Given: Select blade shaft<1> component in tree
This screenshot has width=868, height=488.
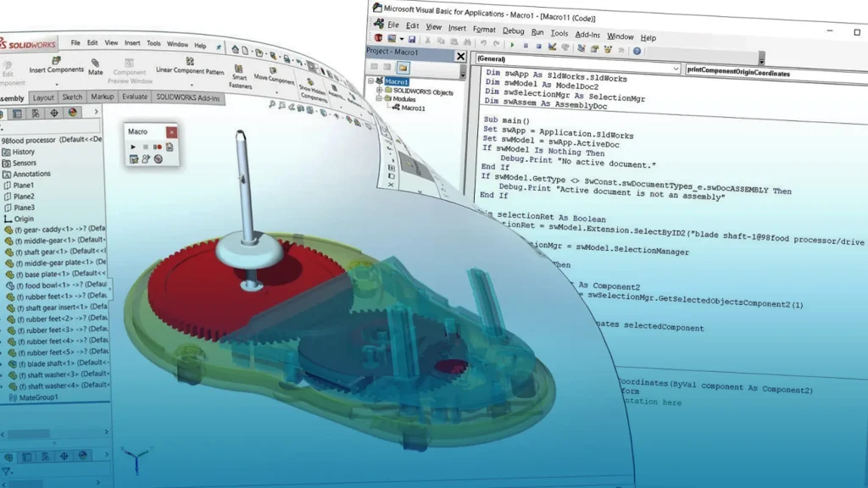Looking at the screenshot, I should pos(59,363).
